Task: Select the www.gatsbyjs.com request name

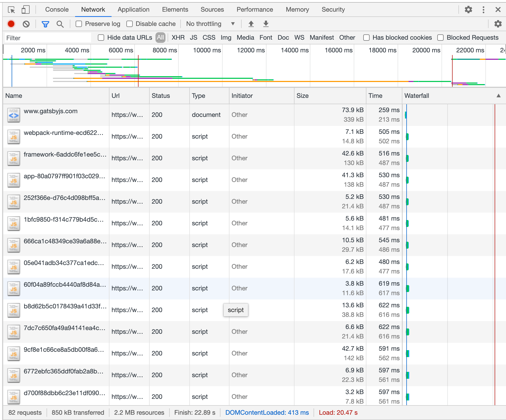Action: [x=50, y=111]
